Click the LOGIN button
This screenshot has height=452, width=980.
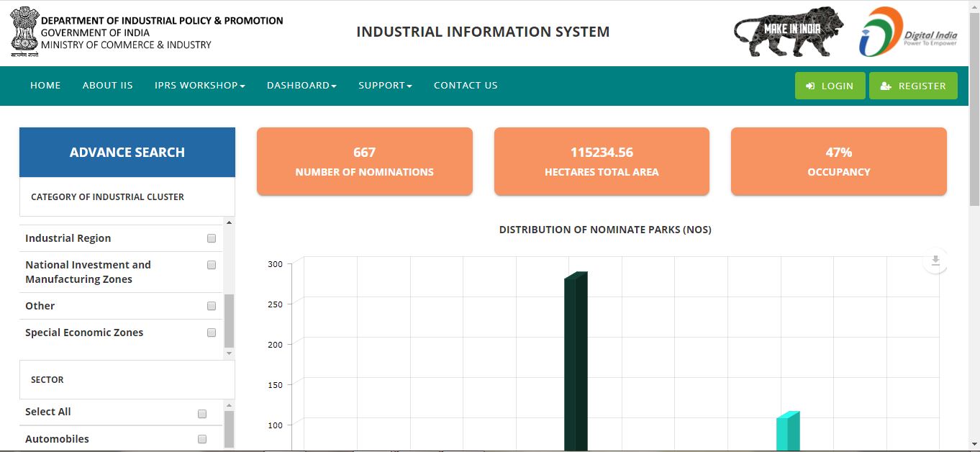coord(830,85)
